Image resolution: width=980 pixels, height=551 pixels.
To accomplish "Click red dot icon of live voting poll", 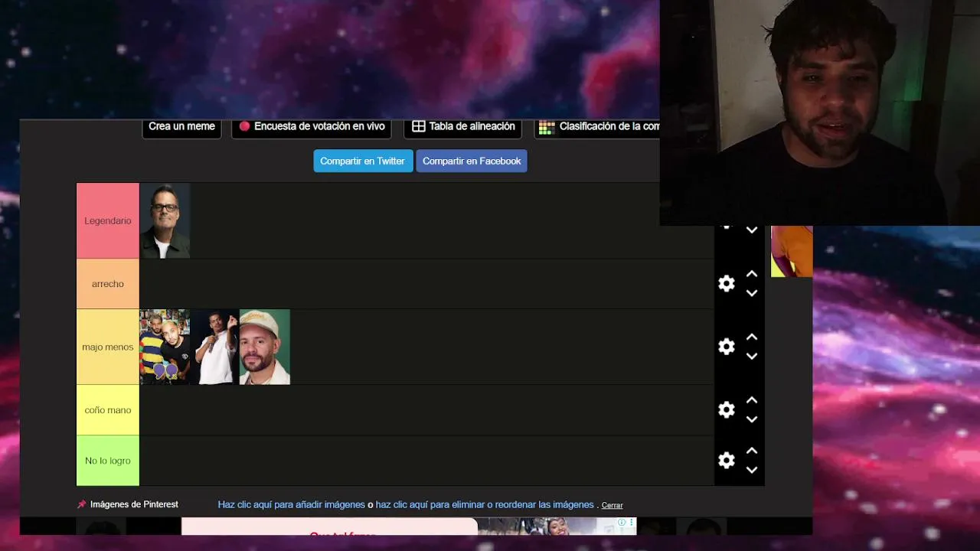I will click(244, 126).
